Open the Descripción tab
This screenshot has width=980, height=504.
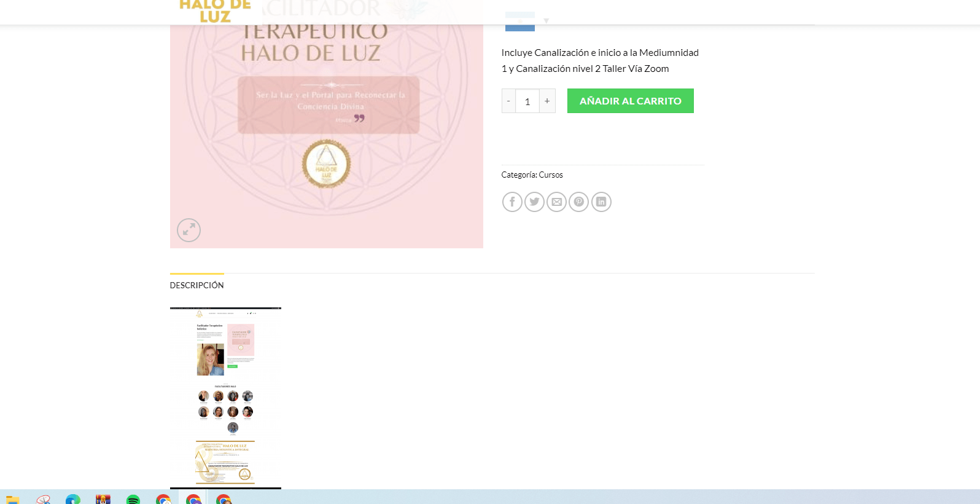[196, 285]
